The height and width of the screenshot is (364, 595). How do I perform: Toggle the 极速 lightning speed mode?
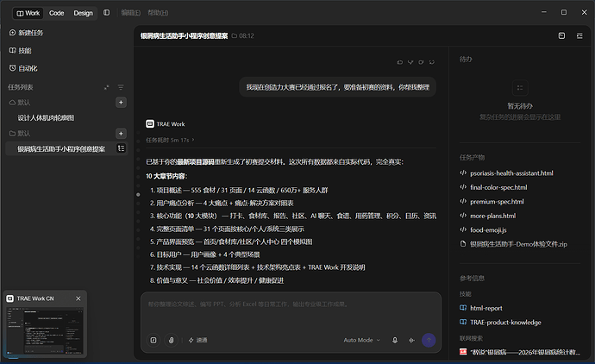click(x=197, y=340)
